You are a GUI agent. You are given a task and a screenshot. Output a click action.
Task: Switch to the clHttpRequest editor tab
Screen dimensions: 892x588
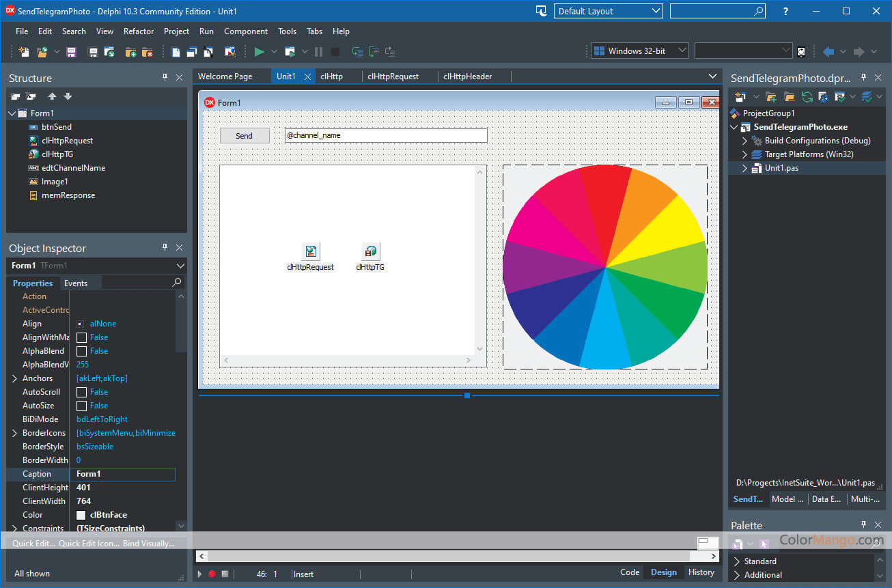pos(393,76)
